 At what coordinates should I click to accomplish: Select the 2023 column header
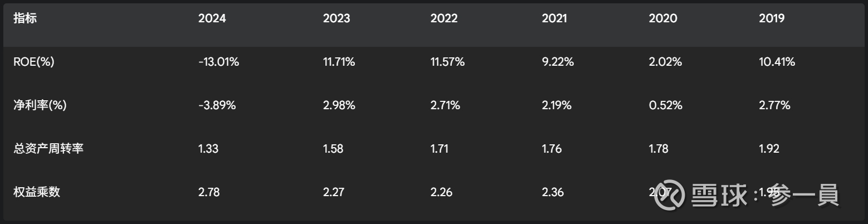337,18
